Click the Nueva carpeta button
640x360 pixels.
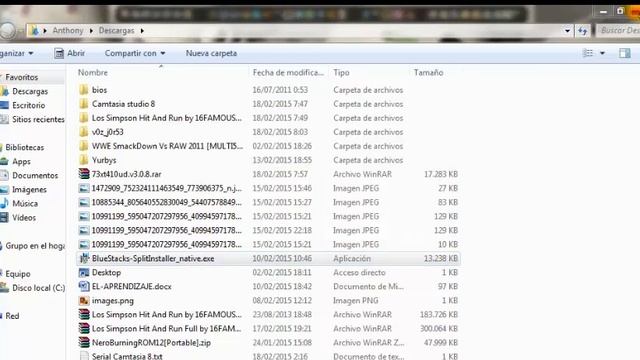(211, 53)
